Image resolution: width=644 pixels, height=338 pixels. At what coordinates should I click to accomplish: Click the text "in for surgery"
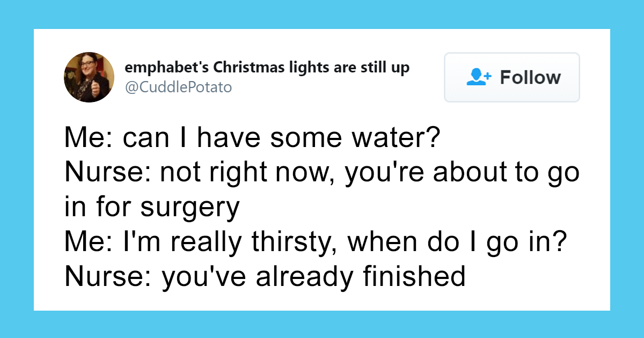152,208
